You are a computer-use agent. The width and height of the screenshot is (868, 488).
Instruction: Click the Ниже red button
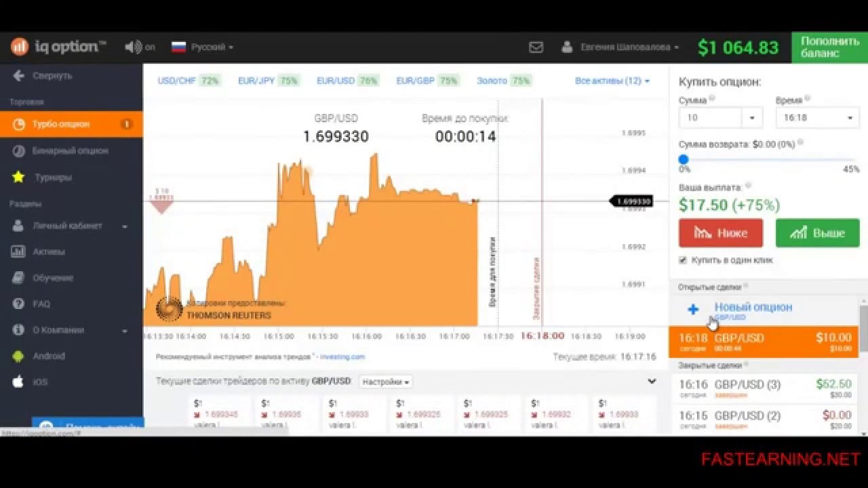[x=721, y=232]
